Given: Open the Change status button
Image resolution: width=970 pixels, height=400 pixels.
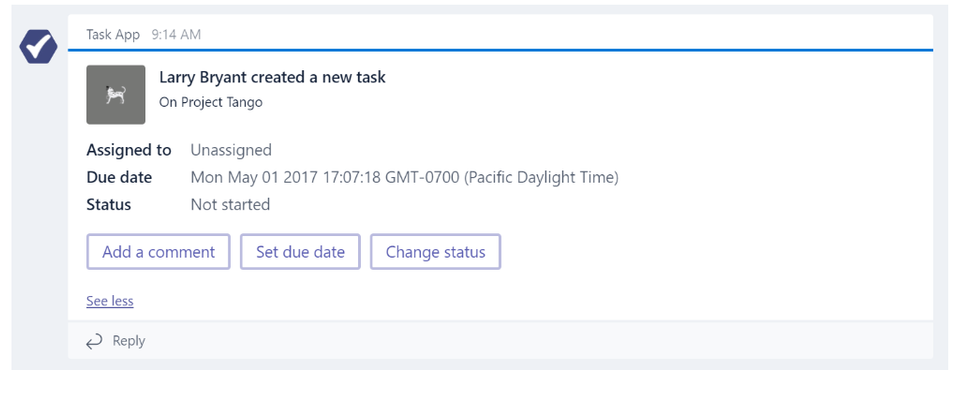Looking at the screenshot, I should point(436,252).
